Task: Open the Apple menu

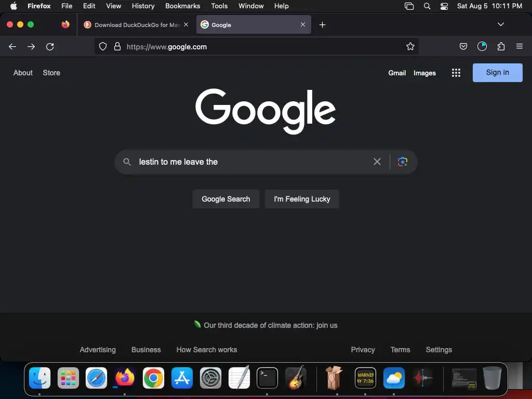Action: coord(14,6)
